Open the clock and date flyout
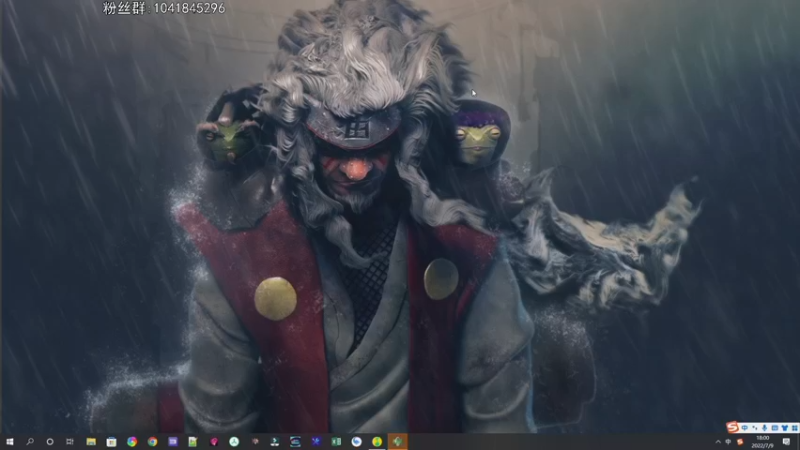Image resolution: width=800 pixels, height=450 pixels. [762, 442]
